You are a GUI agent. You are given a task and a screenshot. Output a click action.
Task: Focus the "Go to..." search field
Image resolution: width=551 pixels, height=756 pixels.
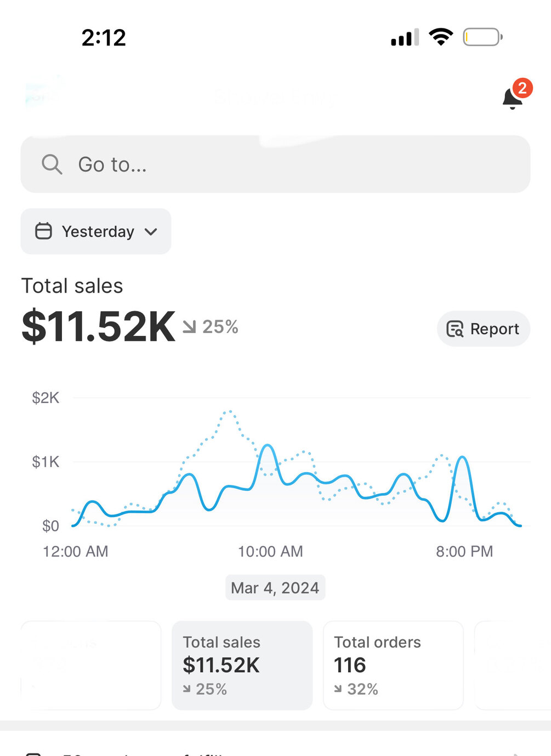[x=275, y=164]
